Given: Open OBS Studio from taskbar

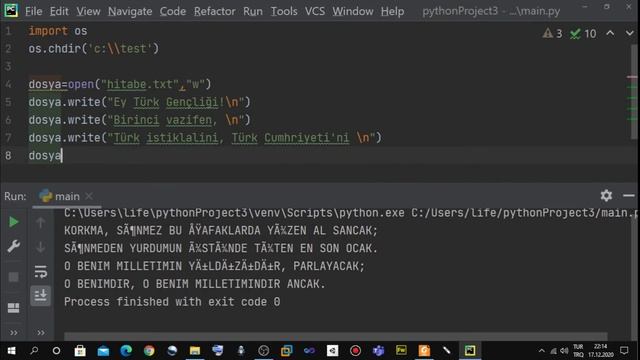Looking at the screenshot, I should pos(264,351).
